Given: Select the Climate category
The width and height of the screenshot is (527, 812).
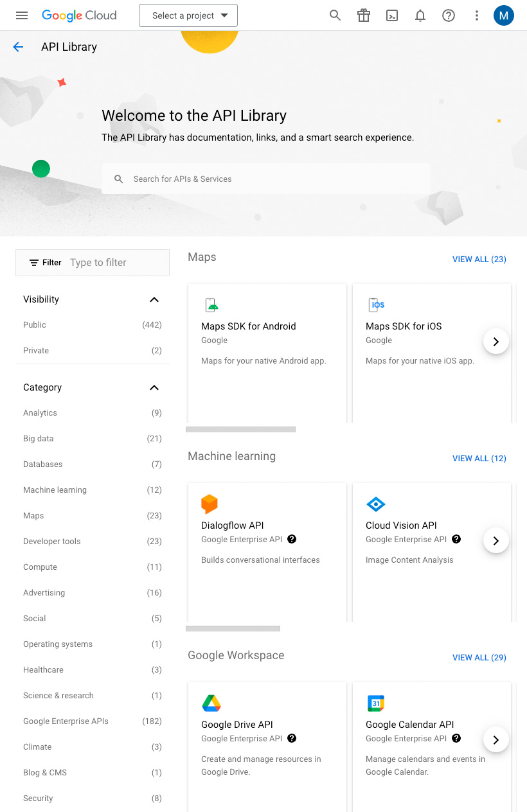Looking at the screenshot, I should point(93,747).
